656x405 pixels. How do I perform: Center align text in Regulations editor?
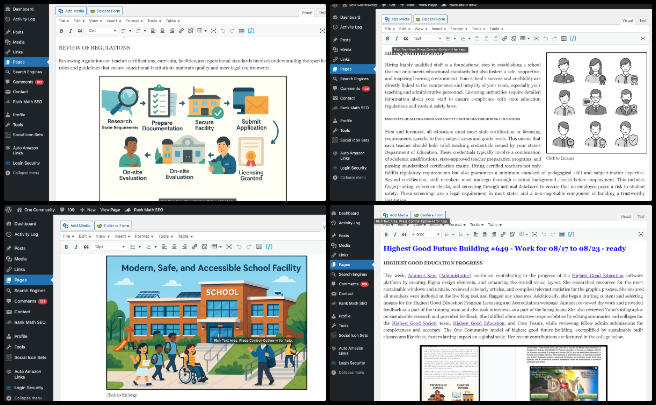(162, 31)
